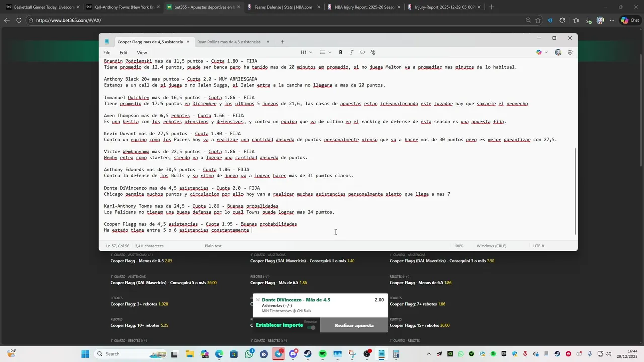Open the Notepad account profile picture
The width and height of the screenshot is (644, 362).
558,52
